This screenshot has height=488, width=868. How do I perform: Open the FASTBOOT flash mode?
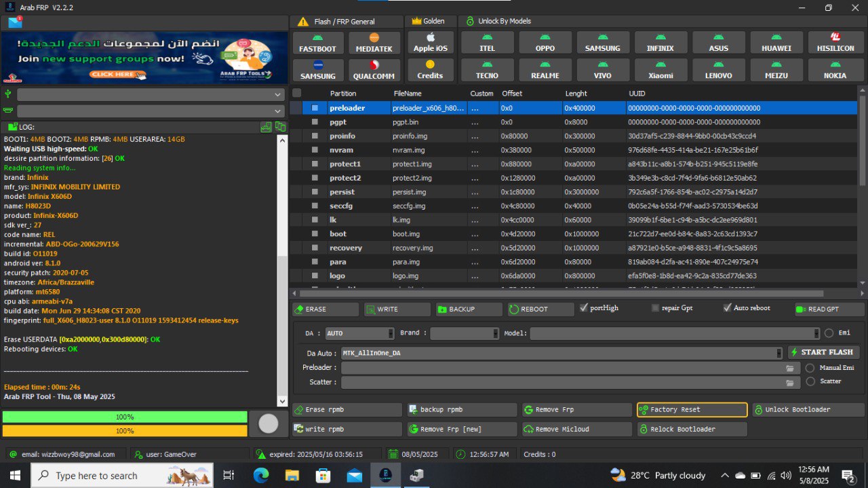coord(318,43)
